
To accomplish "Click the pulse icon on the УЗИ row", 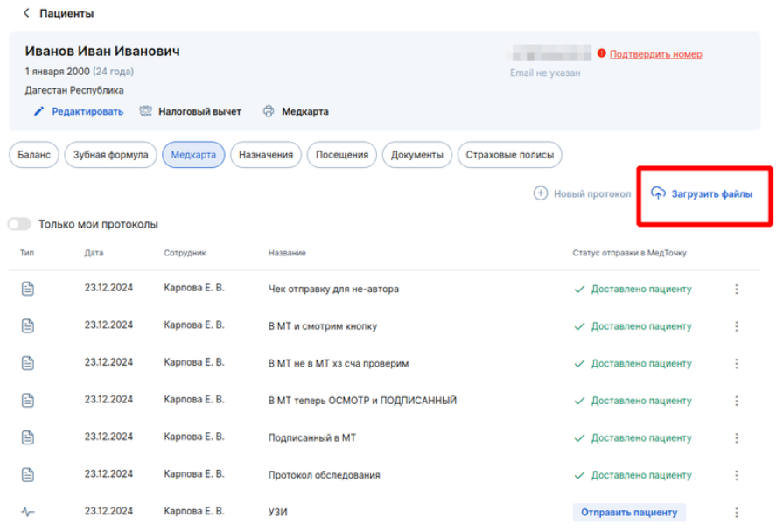I will tap(28, 512).
